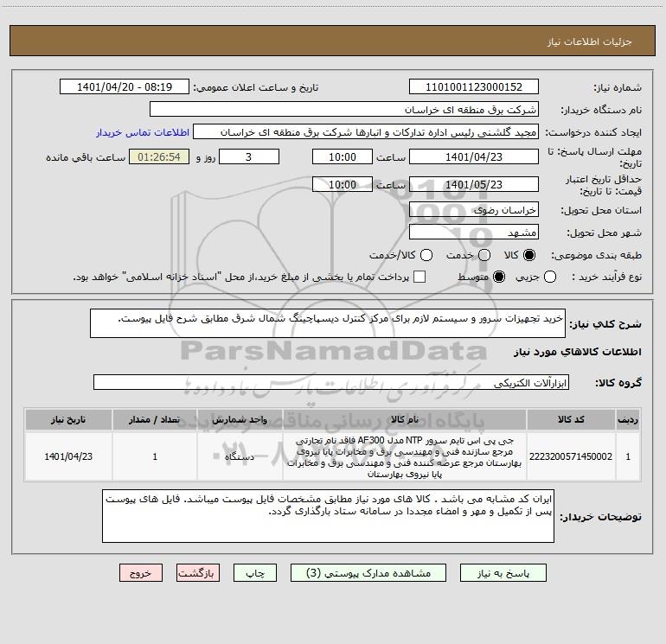The width and height of the screenshot is (666, 644).
Task: Click price validity date 1401/05/23 field
Action: pyautogui.click(x=474, y=184)
